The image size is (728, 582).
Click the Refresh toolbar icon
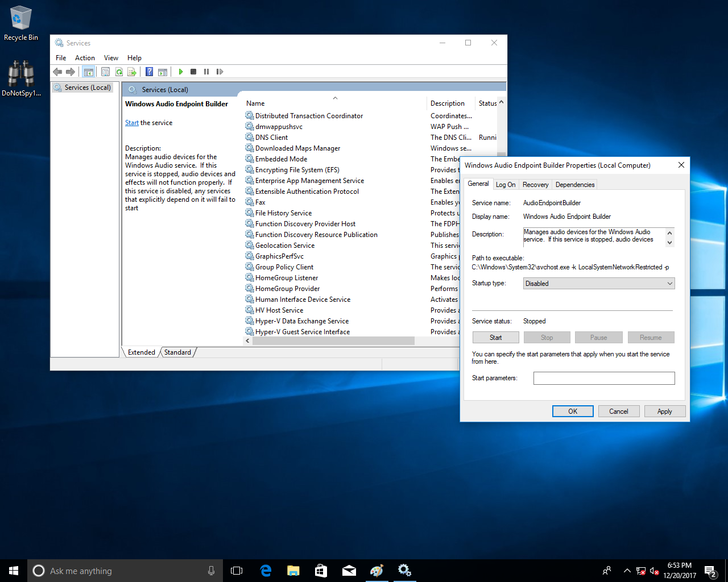tap(119, 72)
